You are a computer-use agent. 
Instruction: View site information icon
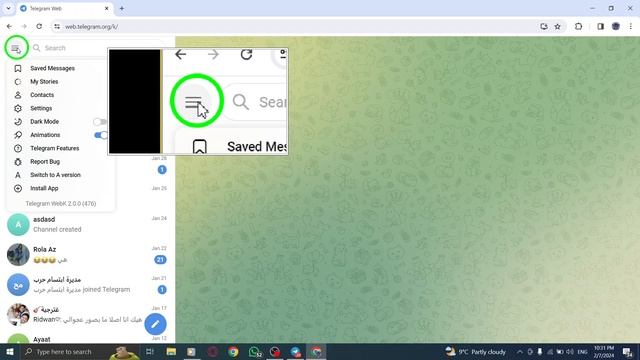[57, 27]
